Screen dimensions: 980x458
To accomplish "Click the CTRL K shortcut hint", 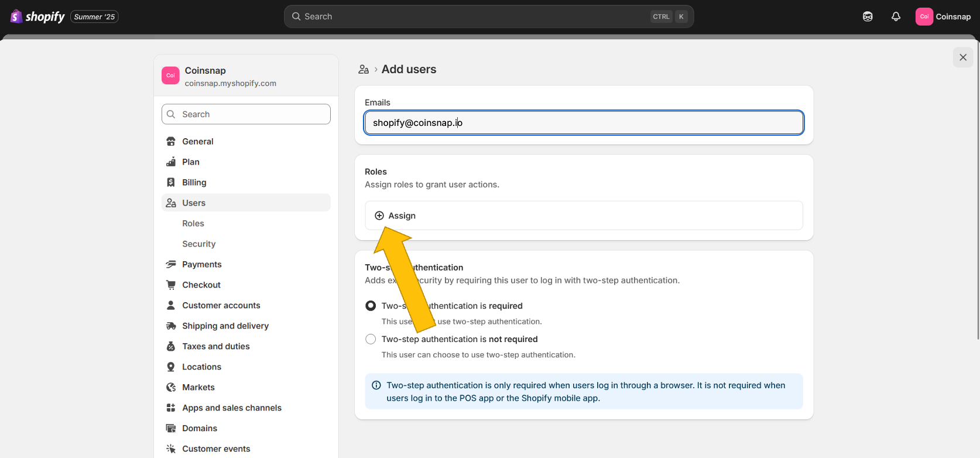I will tap(669, 16).
